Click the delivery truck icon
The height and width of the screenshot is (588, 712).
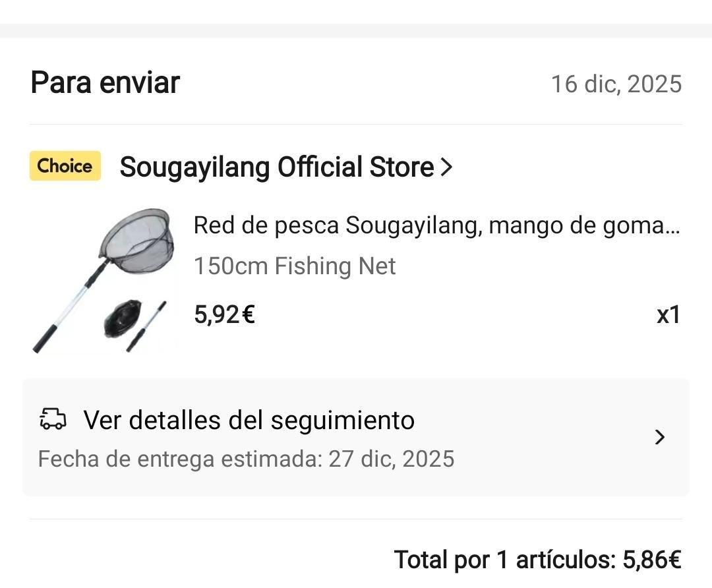pyautogui.click(x=53, y=419)
